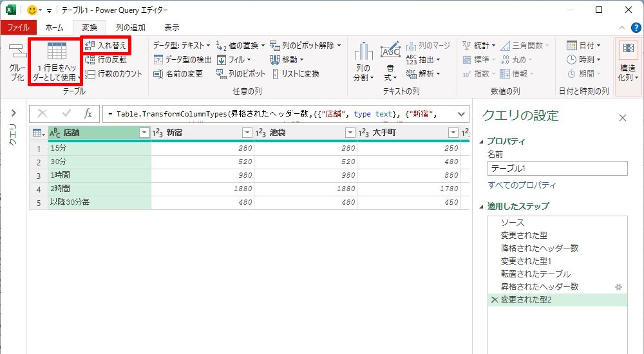Switch to the Add Column (列の追加) tab

(x=130, y=28)
